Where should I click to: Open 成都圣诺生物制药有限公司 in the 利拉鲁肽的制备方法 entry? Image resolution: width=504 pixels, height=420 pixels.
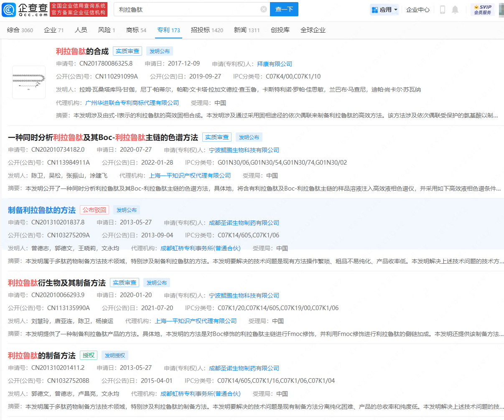[x=244, y=368]
